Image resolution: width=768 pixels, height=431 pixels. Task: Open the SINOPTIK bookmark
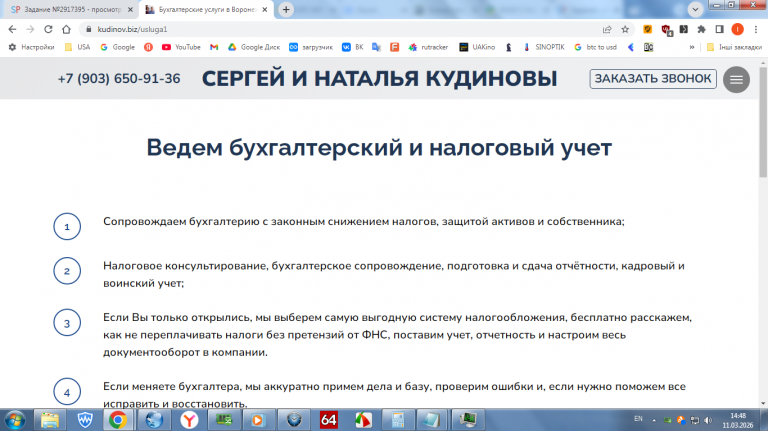[x=544, y=47]
